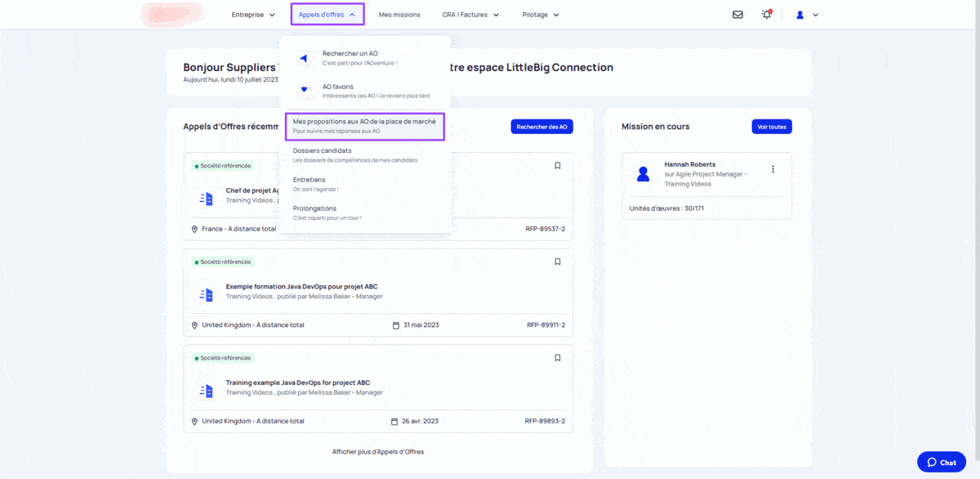Click the document icon of Exemple formation offer
This screenshot has width=980, height=479.
tap(206, 294)
